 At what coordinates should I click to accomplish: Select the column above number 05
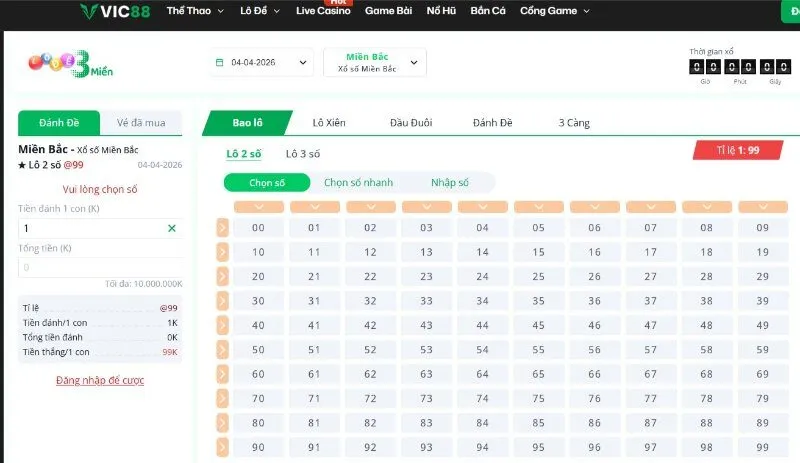(x=539, y=207)
